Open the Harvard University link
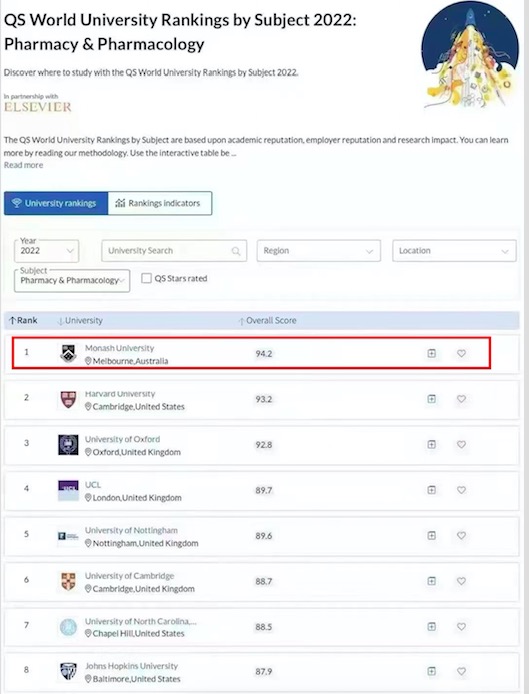The height and width of the screenshot is (694, 529). (120, 393)
